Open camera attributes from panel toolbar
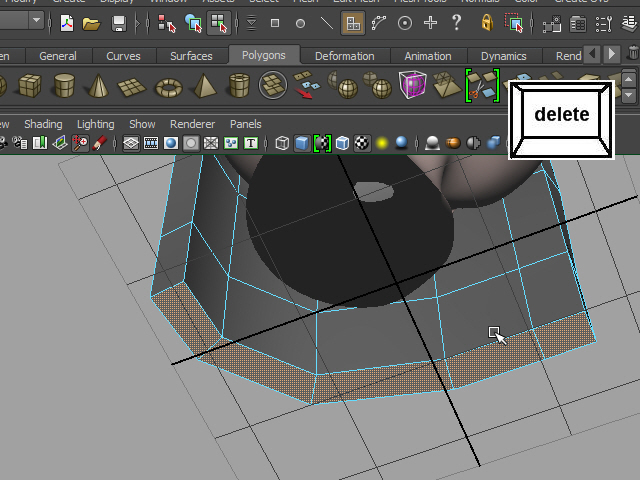The height and width of the screenshot is (480, 640). click(x=19, y=143)
